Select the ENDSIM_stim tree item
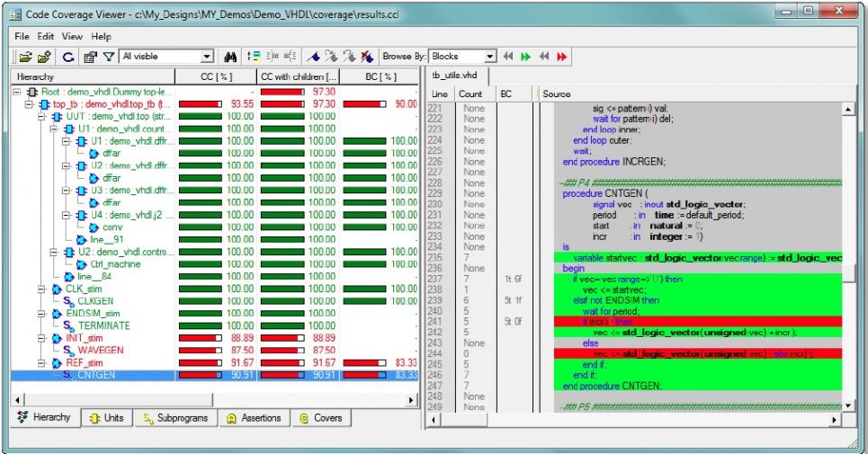The width and height of the screenshot is (868, 454). pos(93,314)
